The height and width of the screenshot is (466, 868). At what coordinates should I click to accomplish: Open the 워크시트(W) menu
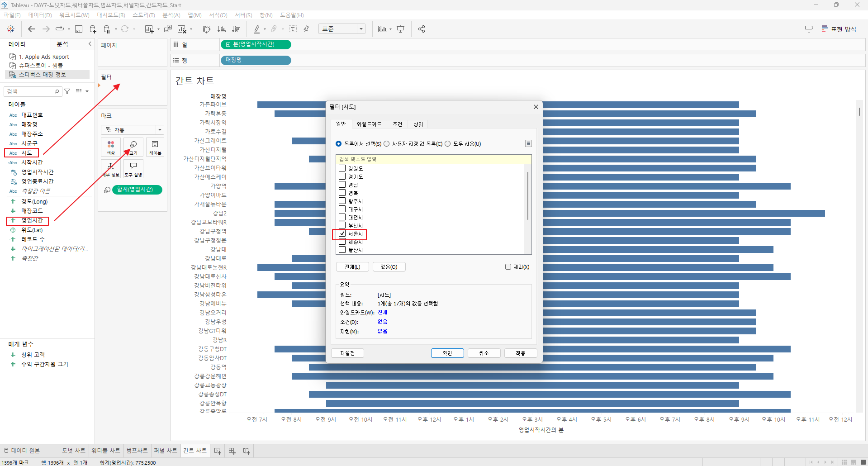tap(74, 15)
